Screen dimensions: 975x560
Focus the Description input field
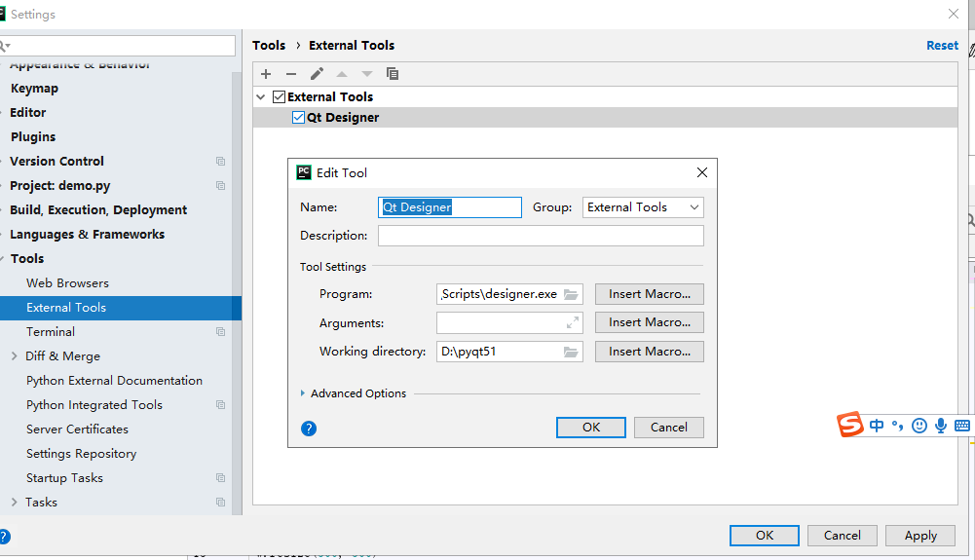[541, 237]
